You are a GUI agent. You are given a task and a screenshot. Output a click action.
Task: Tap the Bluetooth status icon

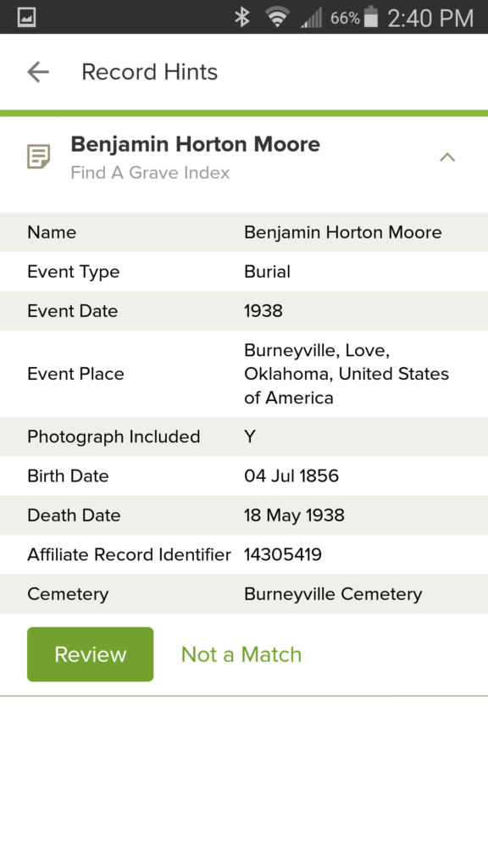(x=241, y=18)
